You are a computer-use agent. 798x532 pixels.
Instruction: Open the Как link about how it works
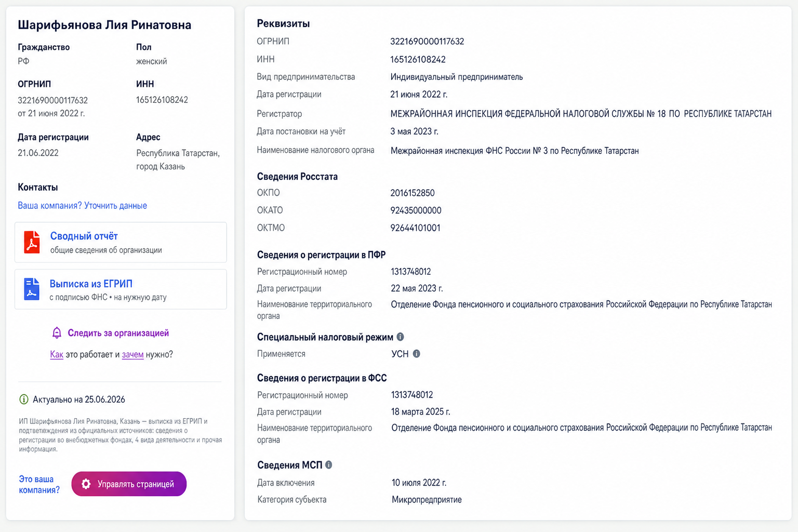point(57,354)
